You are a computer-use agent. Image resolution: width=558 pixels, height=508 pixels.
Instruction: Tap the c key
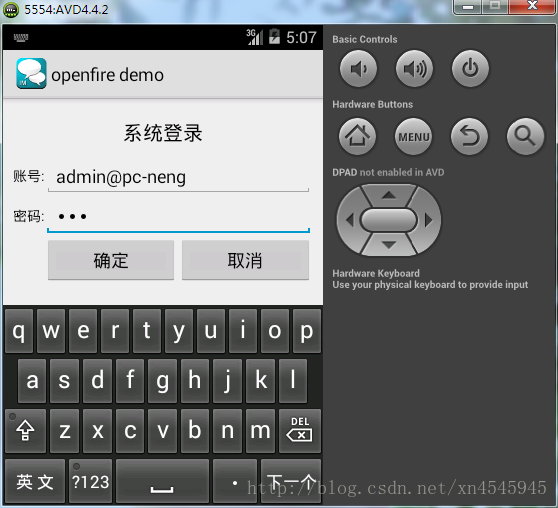[x=130, y=431]
